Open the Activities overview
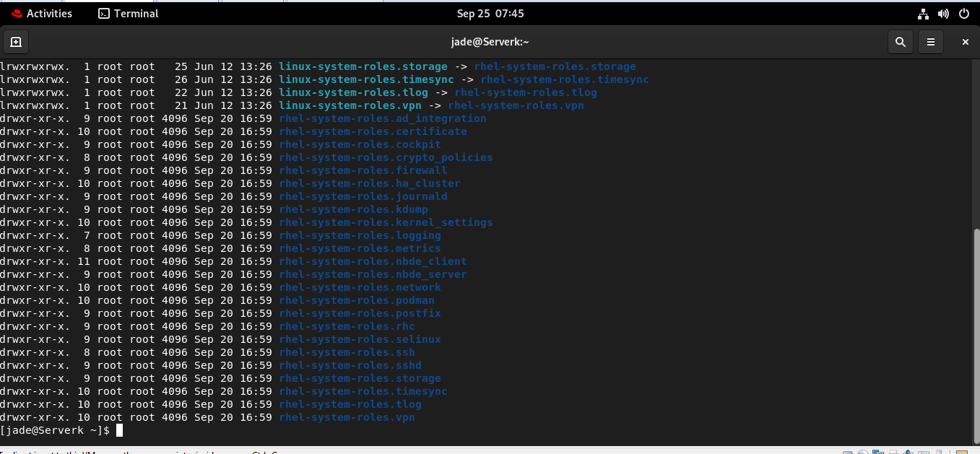This screenshot has width=980, height=454. [x=43, y=13]
